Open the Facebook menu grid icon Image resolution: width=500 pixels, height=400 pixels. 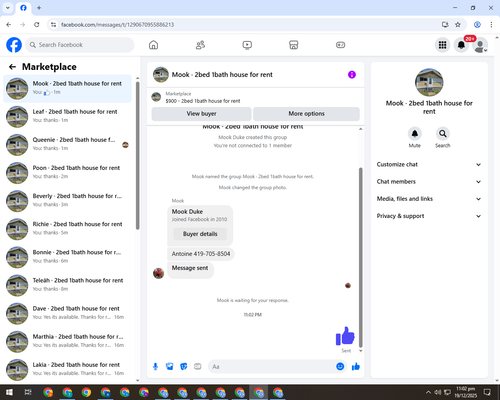click(442, 45)
